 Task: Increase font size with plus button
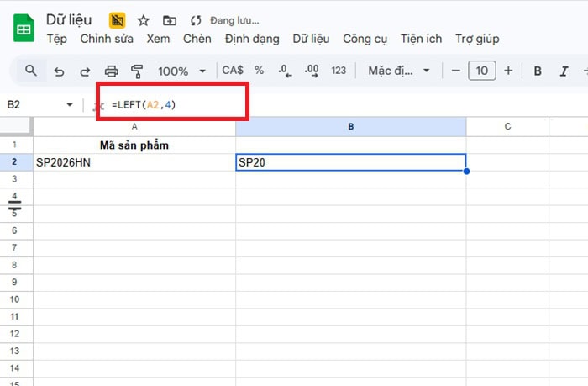(507, 71)
